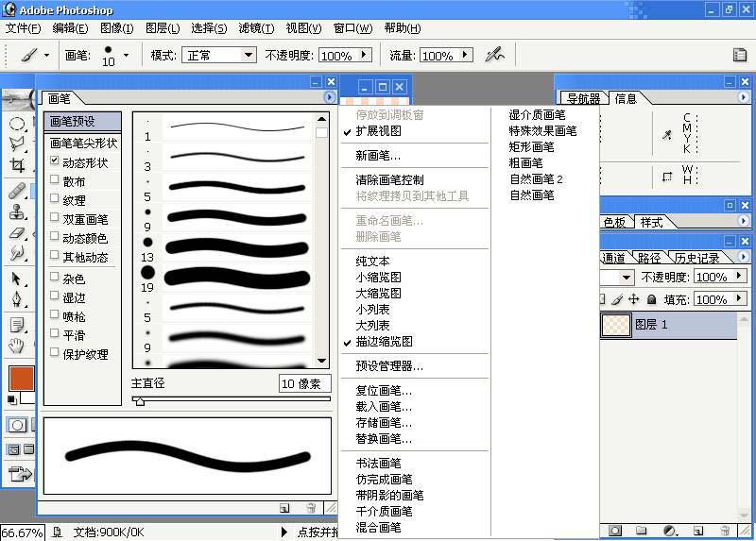Image resolution: width=756 pixels, height=541 pixels.
Task: Click the brush tool preset icon
Action: click(28, 56)
